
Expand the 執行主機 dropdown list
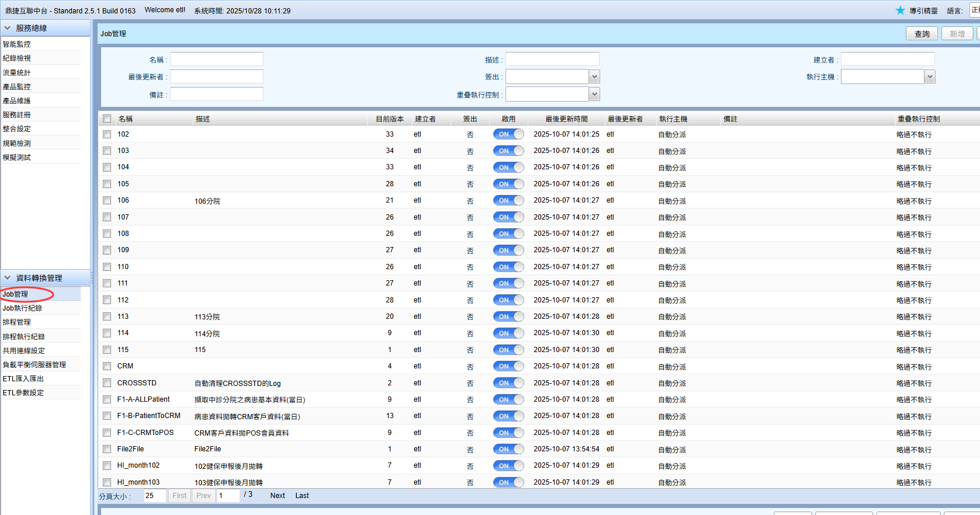[x=930, y=76]
